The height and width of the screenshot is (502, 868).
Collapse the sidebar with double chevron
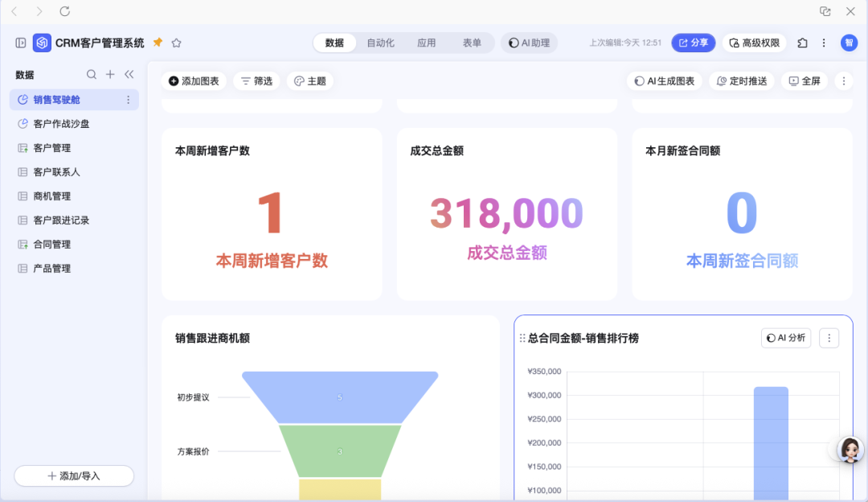(x=129, y=75)
